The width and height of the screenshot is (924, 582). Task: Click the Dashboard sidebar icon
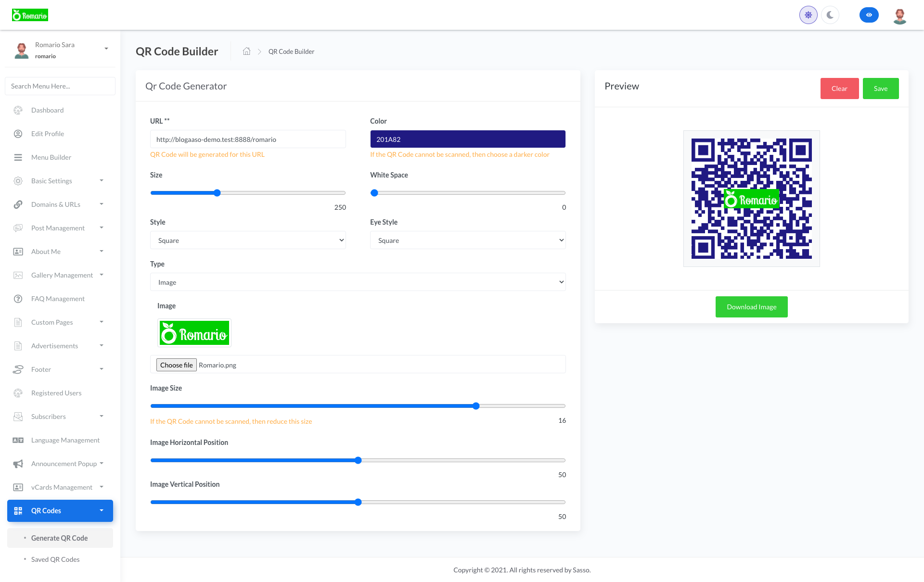[x=18, y=110]
